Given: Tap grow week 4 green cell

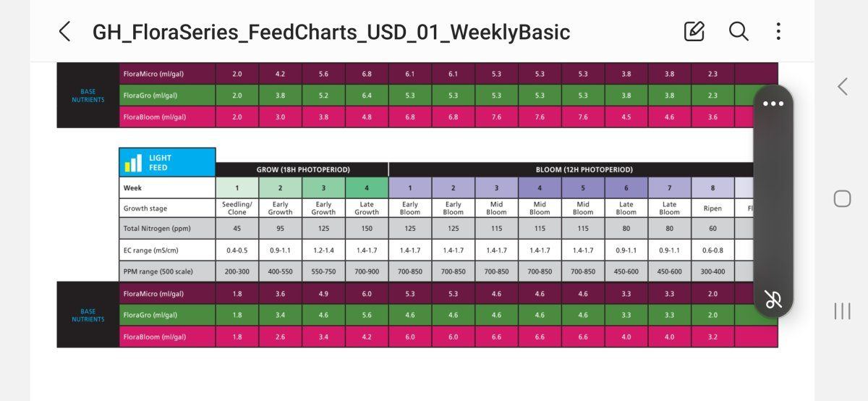Looking at the screenshot, I should click(367, 187).
